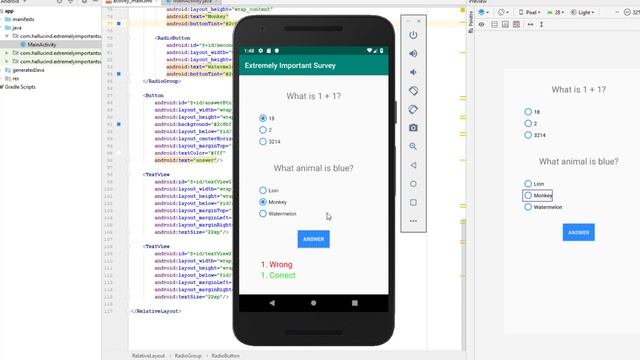
Task: Rotate the emulator right
Action: click(413, 109)
